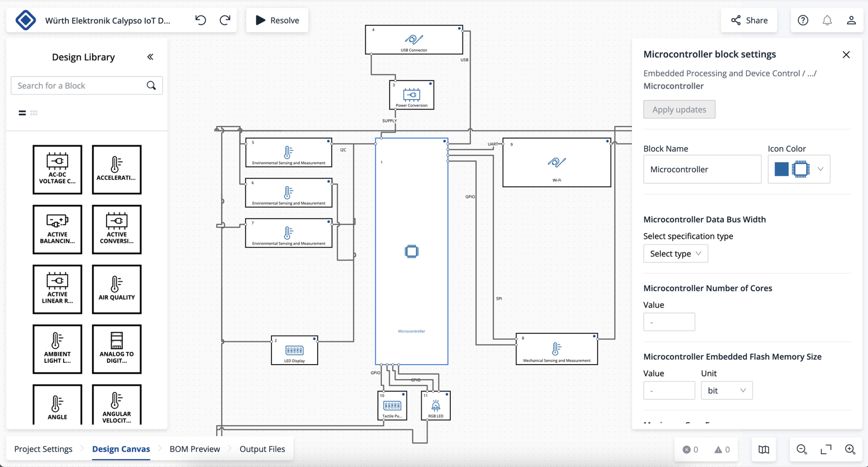Switch library to grid view
Image resolution: width=868 pixels, height=467 pixels.
click(34, 112)
